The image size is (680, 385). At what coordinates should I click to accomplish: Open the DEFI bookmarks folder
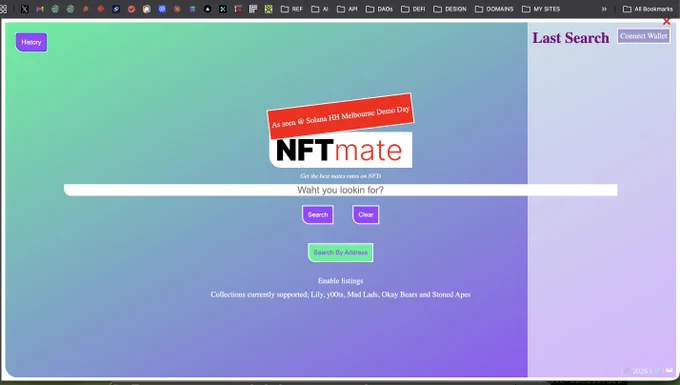pos(413,9)
